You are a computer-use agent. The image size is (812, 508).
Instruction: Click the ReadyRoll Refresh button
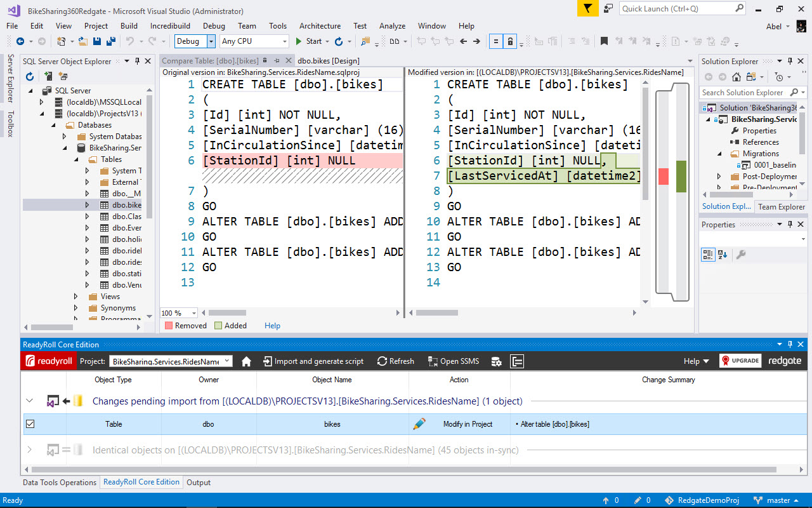pyautogui.click(x=395, y=361)
